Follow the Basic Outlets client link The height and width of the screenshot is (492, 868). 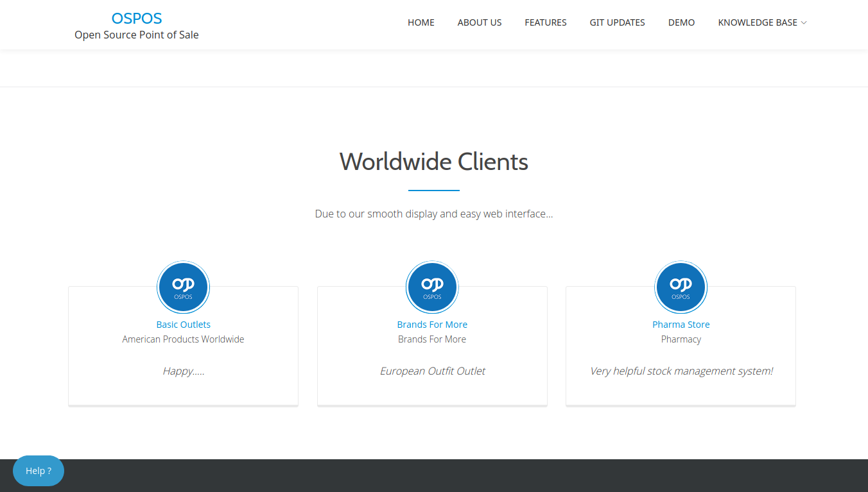point(183,324)
